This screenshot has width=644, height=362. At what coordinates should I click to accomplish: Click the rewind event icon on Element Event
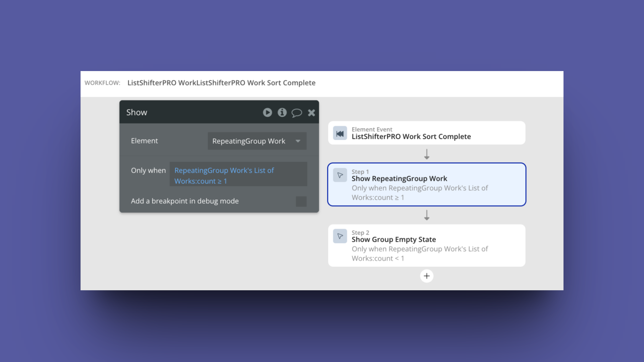tap(340, 133)
